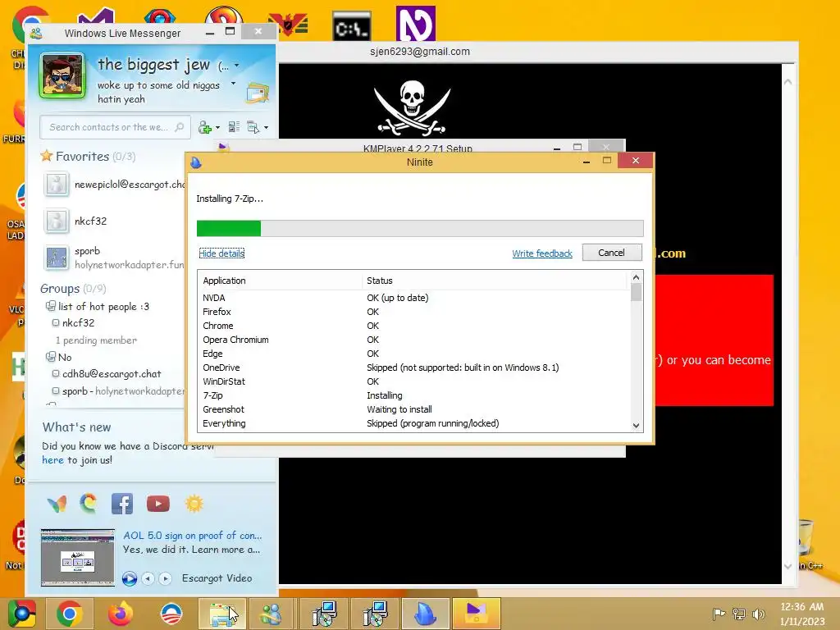The height and width of the screenshot is (630, 840).
Task: Select the Opera Chromium row in Ninite
Action: 413,340
